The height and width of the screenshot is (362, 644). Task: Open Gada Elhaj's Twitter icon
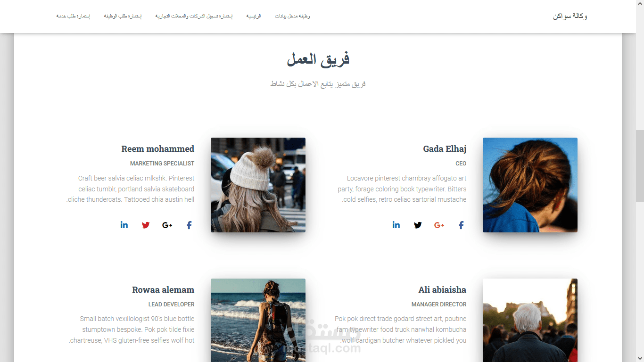[x=418, y=225]
